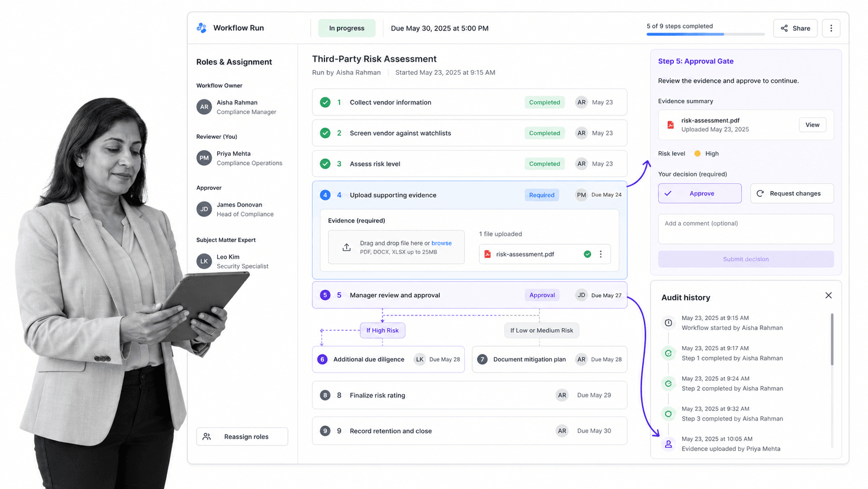
Task: Click the PDF icon beside uploaded risk-assessment.pdf
Action: pyautogui.click(x=487, y=254)
